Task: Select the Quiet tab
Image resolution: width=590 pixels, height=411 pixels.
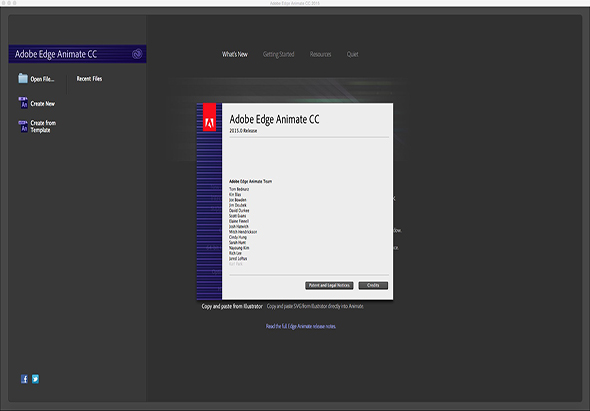Action: pos(353,54)
